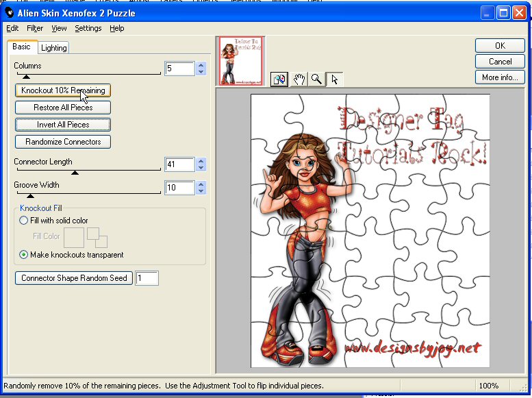Screen dimensions: 532x398
Task: Select the Hand pan tool
Action: pos(299,79)
